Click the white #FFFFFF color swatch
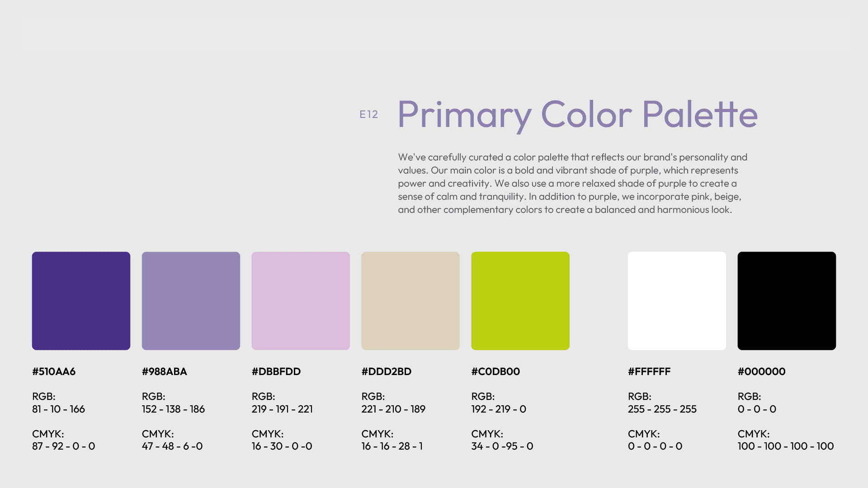The width and height of the screenshot is (868, 488). point(677,301)
